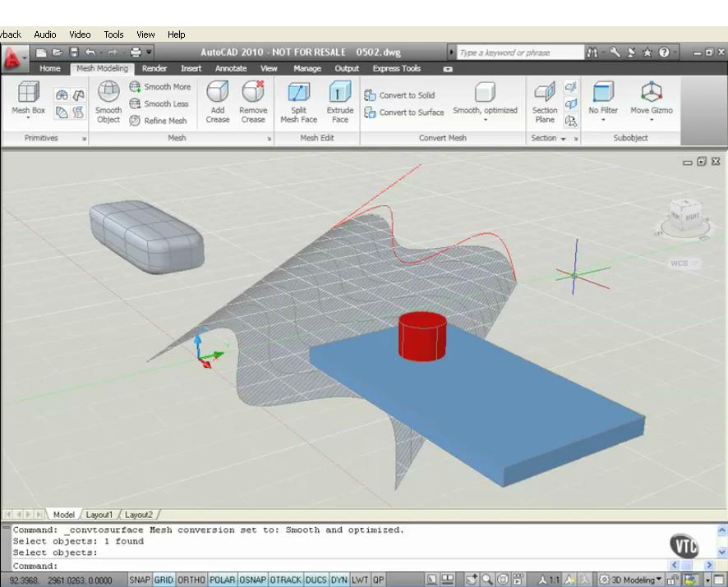Click the Generate Section icon
The height and width of the screenshot is (587, 728).
pos(570,122)
